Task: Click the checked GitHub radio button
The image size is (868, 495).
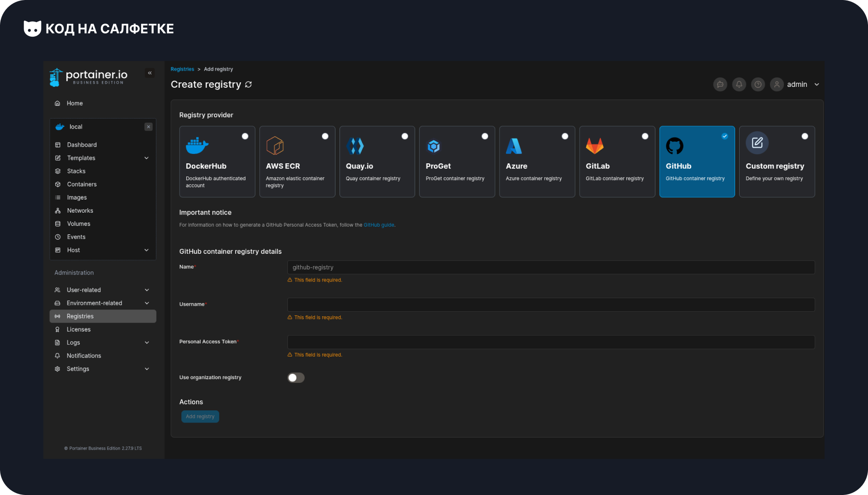Action: pyautogui.click(x=725, y=136)
